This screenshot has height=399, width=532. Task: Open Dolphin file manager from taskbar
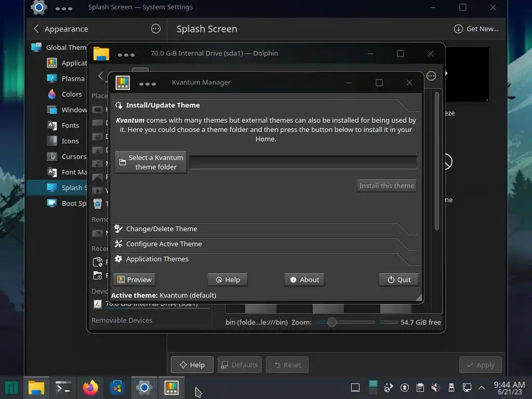pyautogui.click(x=36, y=388)
